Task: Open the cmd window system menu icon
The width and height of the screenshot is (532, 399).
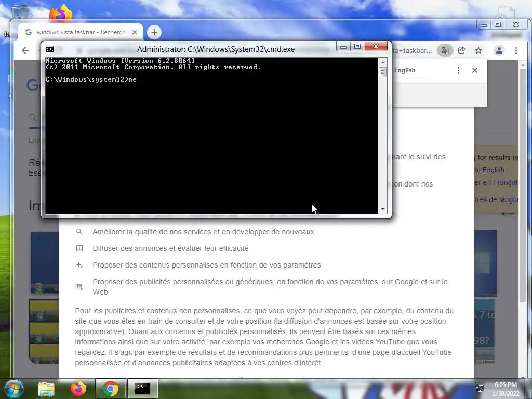Action: [x=50, y=49]
